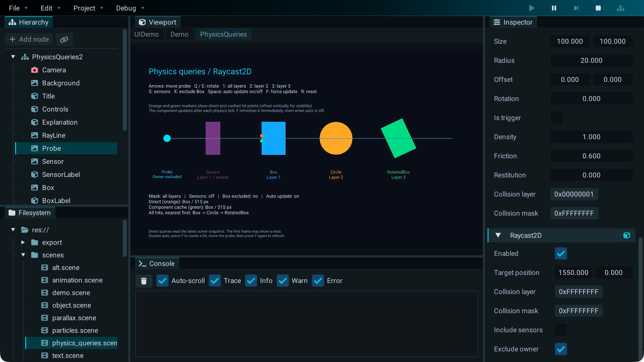Click the cube icon on the Raycast2D header

click(x=627, y=235)
